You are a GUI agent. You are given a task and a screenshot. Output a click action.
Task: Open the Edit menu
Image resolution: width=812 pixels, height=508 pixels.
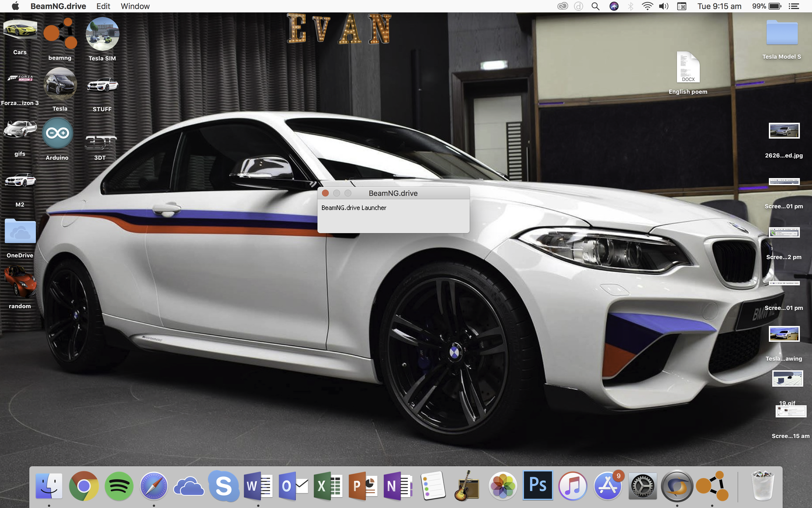(103, 6)
